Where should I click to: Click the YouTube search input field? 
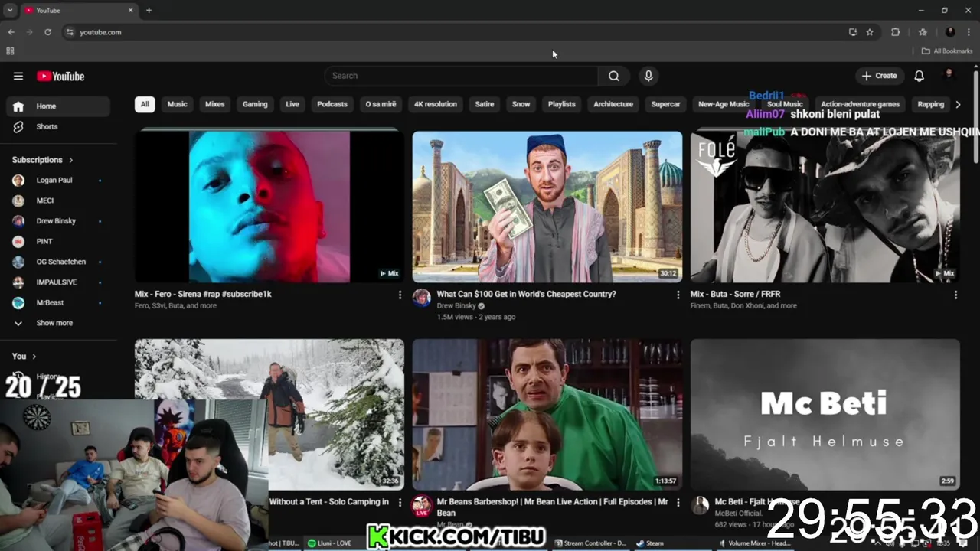(462, 76)
